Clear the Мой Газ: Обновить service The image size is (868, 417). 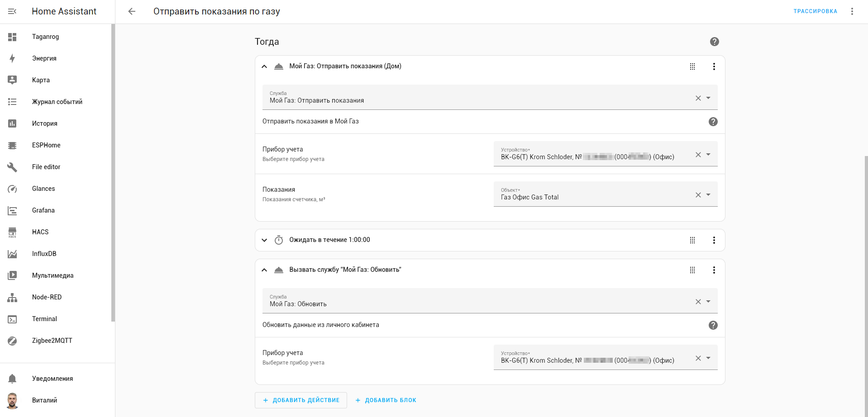tap(698, 302)
